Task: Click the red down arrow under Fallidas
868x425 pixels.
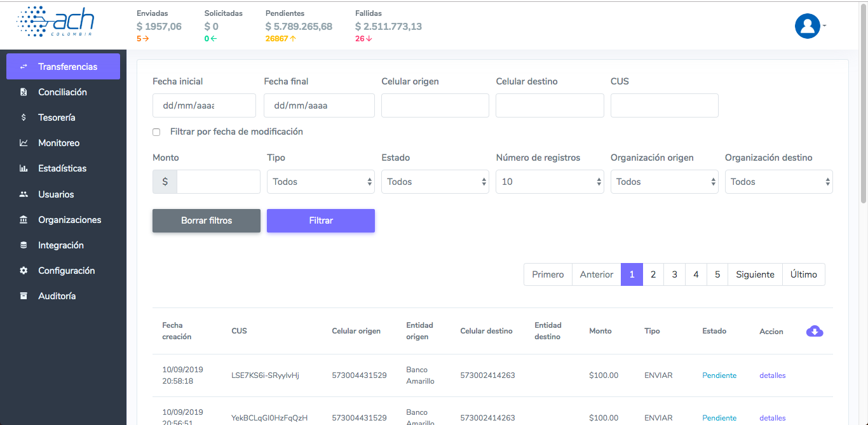Action: (x=369, y=39)
